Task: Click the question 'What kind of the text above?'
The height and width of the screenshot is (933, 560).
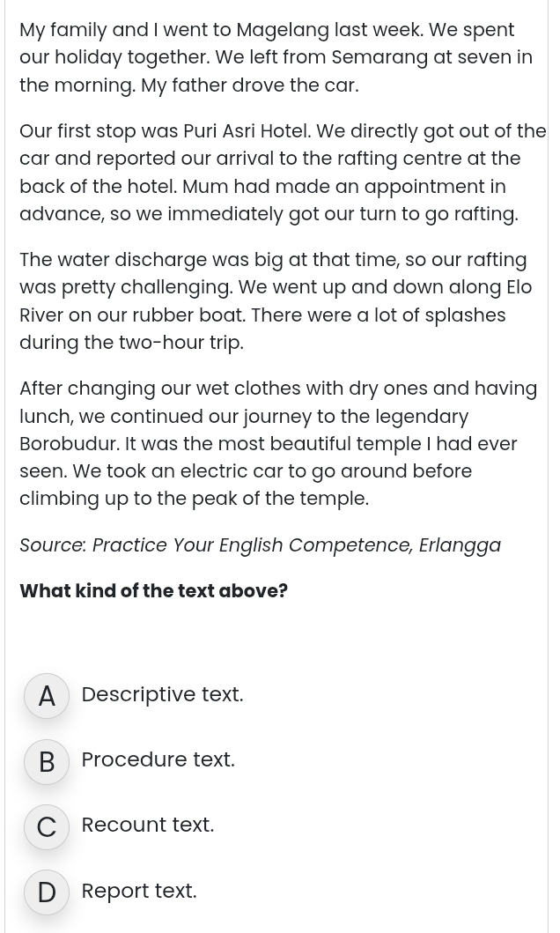Action: 153,591
